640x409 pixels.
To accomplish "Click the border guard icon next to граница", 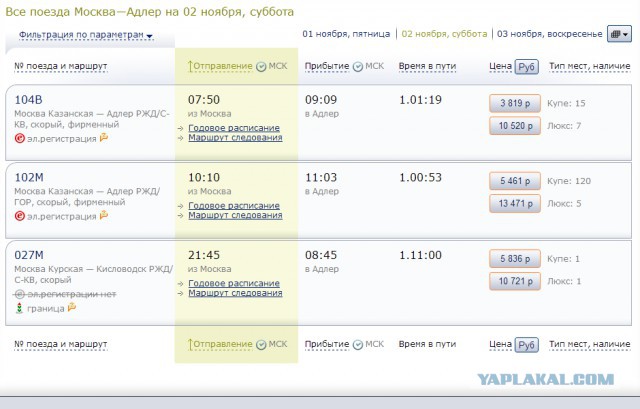I will coord(19,308).
